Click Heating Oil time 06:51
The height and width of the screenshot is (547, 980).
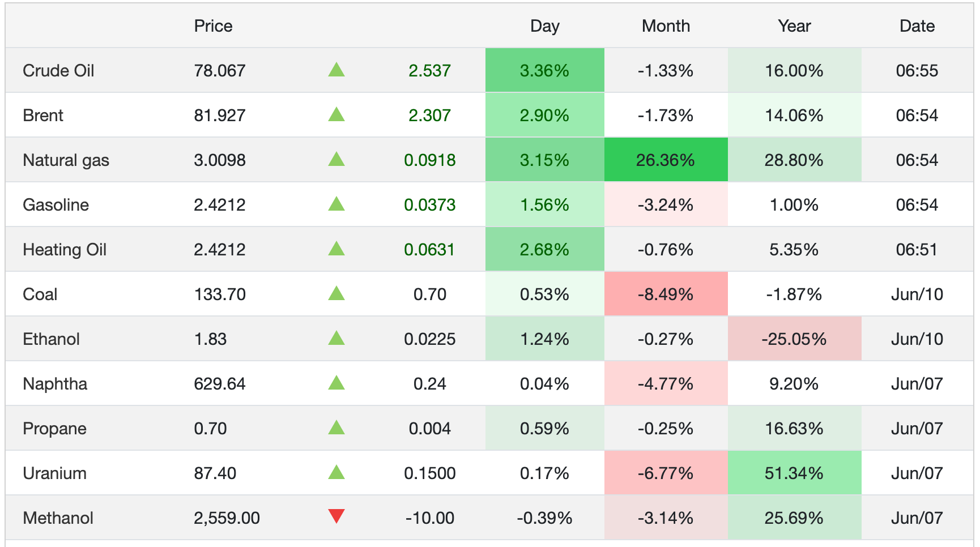[917, 250]
